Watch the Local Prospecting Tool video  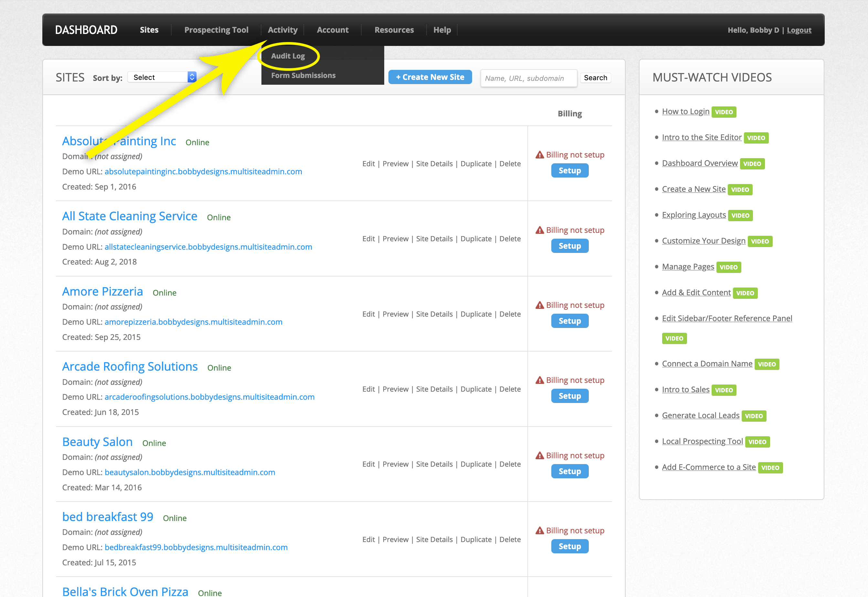click(x=703, y=441)
